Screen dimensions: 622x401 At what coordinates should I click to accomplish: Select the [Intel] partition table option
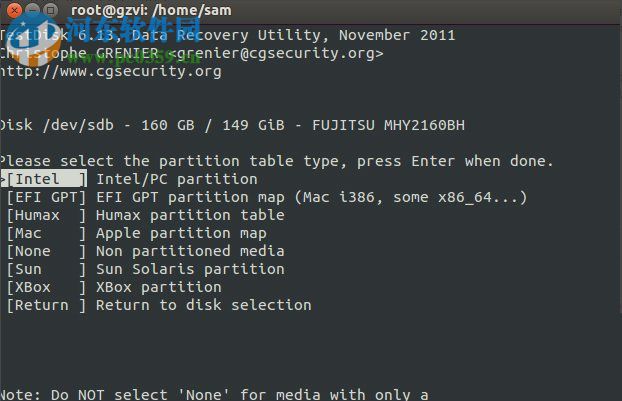[x=46, y=179]
